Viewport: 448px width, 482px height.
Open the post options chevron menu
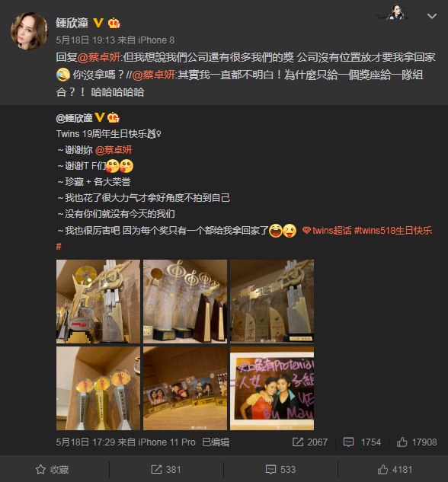(432, 16)
